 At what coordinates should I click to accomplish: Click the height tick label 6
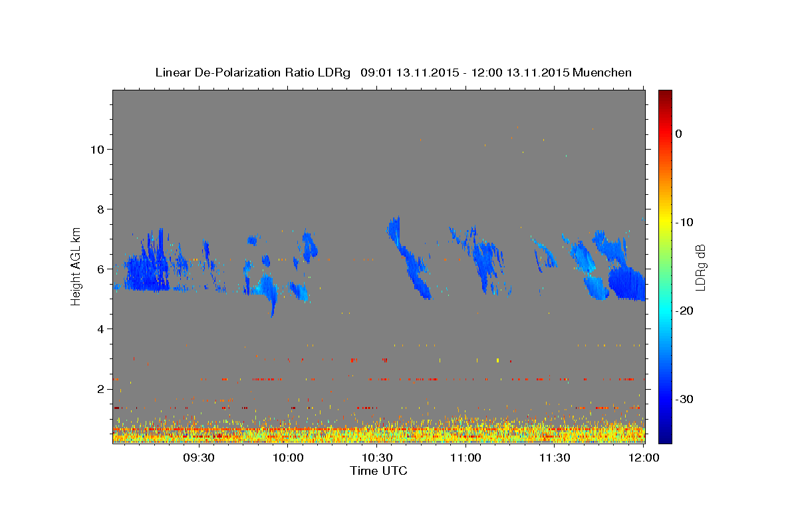pos(100,269)
